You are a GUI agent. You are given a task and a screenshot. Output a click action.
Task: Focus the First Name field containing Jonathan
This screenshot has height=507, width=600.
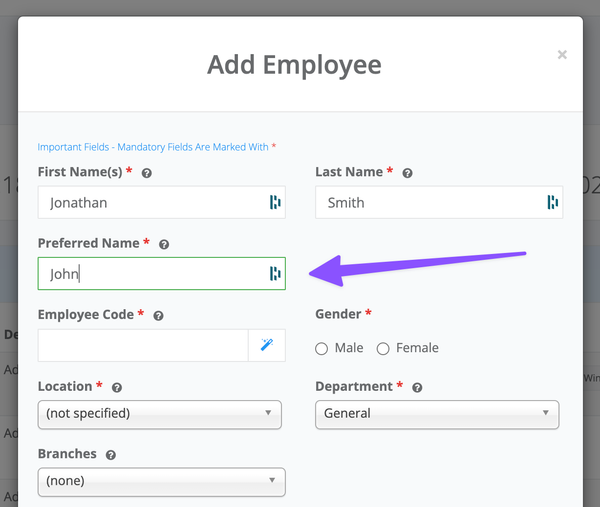coord(150,202)
